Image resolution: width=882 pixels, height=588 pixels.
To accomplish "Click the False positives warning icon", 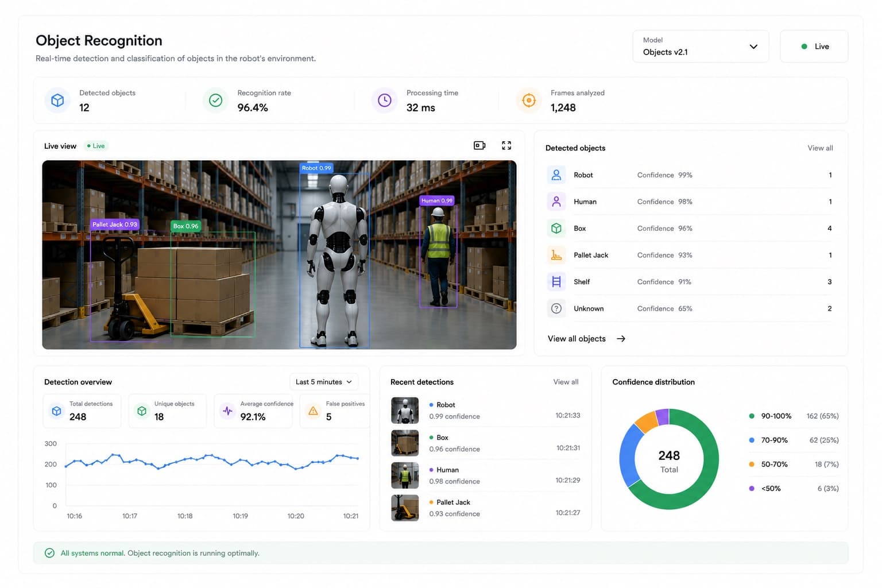I will click(313, 411).
